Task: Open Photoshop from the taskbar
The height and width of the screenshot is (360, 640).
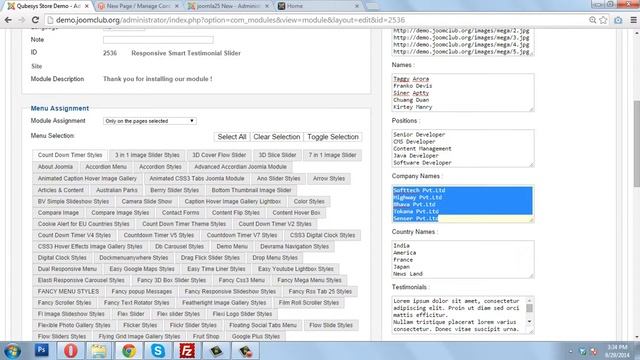Action: pyautogui.click(x=42, y=350)
